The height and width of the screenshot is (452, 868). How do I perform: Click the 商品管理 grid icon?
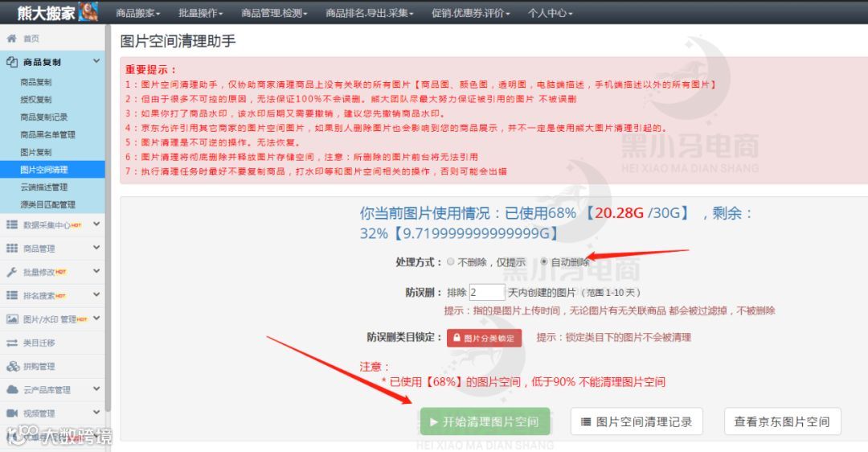[11, 249]
